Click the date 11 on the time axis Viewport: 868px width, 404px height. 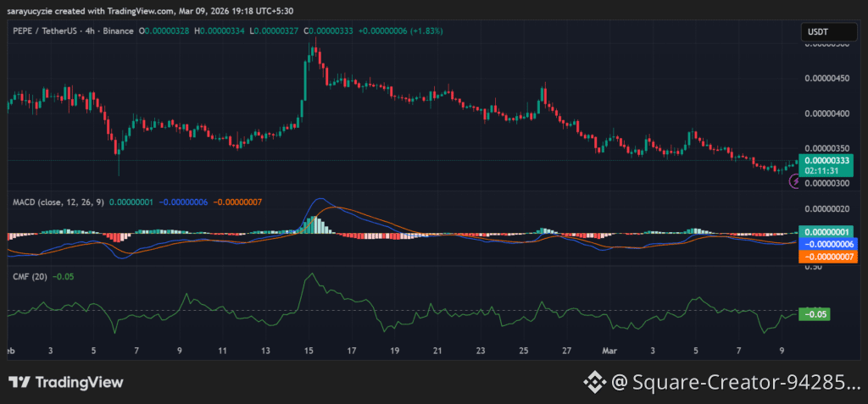click(x=223, y=351)
